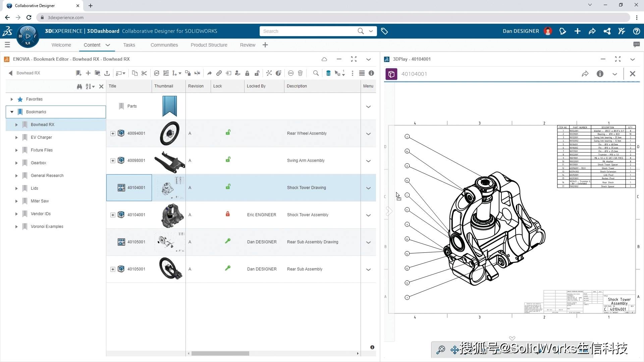Open a new browser tab

[x=91, y=5]
